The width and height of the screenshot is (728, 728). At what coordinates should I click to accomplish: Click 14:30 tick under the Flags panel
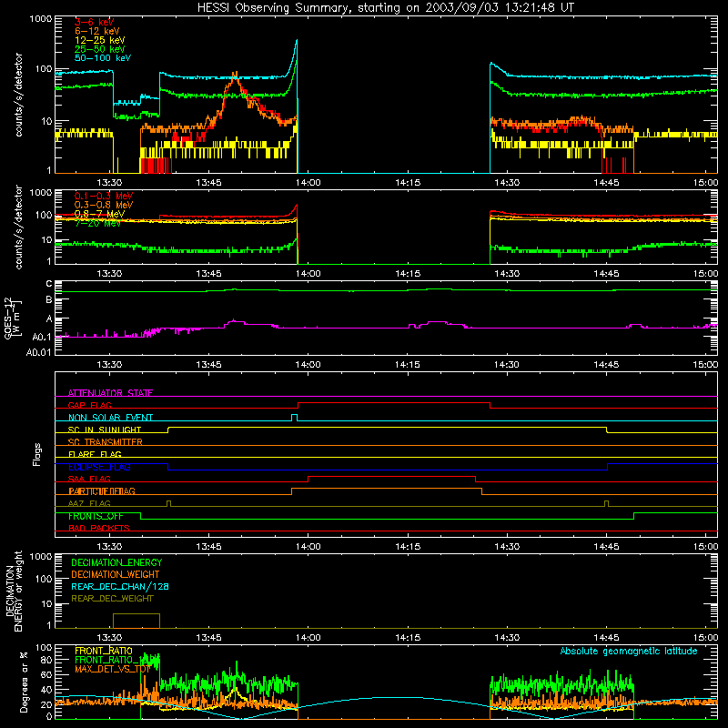click(507, 547)
